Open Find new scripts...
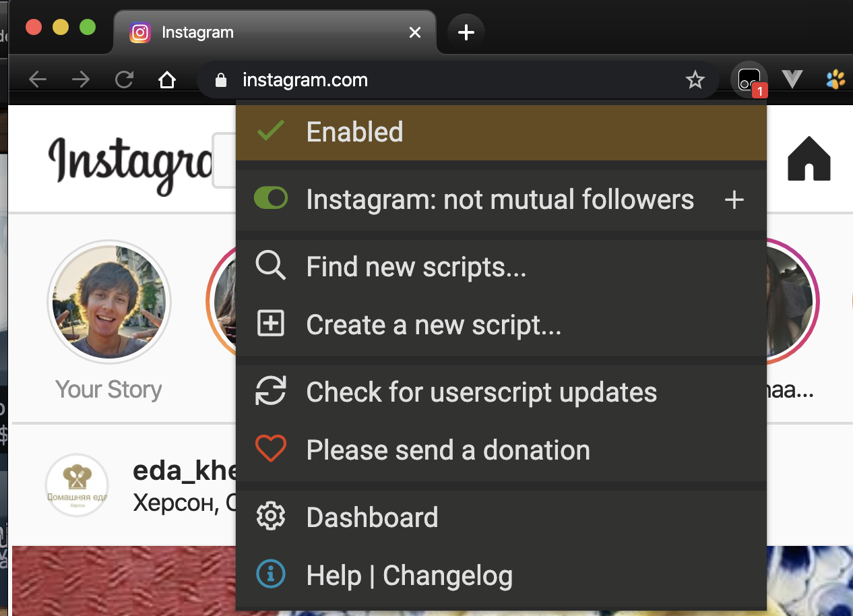This screenshot has height=616, width=853. [x=501, y=268]
